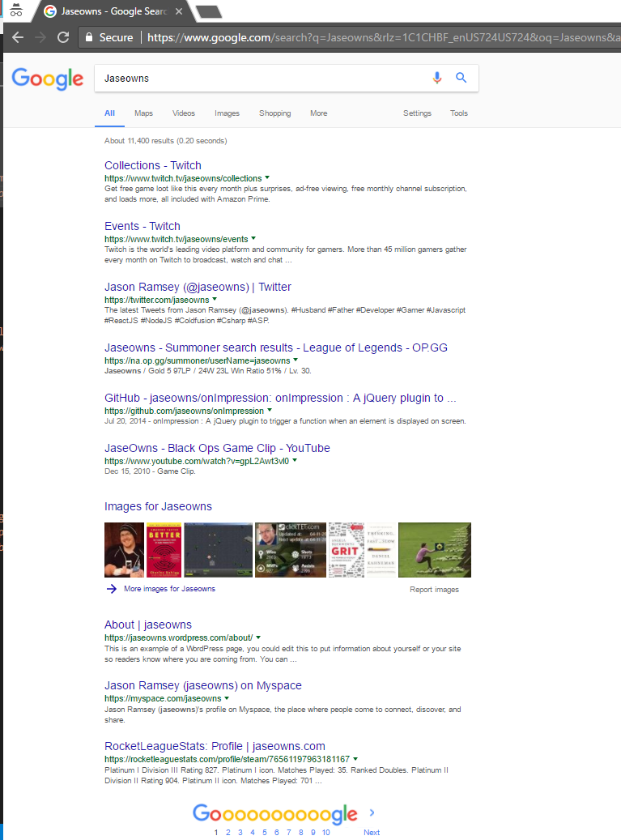
Task: Open the More search menu
Action: tap(318, 113)
